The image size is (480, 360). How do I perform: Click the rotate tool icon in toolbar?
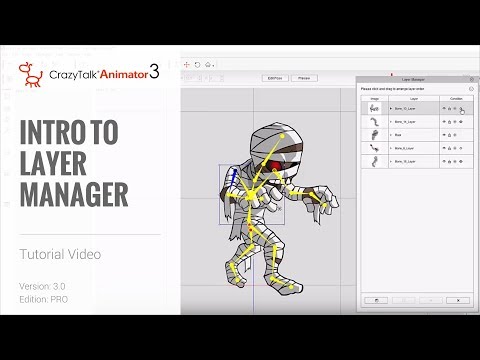tap(197, 65)
